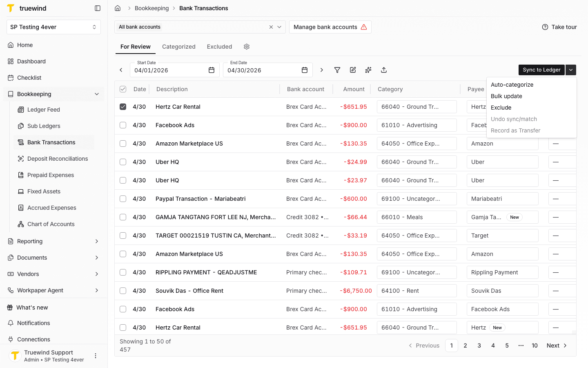Open category field 61010 - Advertising, first Facebook Ads row
This screenshot has height=368, width=588.
click(x=417, y=125)
